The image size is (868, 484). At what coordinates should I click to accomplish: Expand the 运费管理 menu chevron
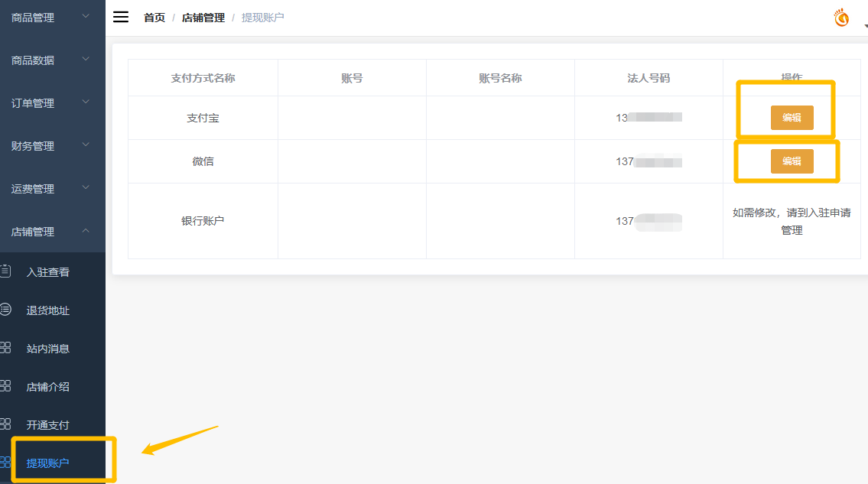(x=86, y=187)
